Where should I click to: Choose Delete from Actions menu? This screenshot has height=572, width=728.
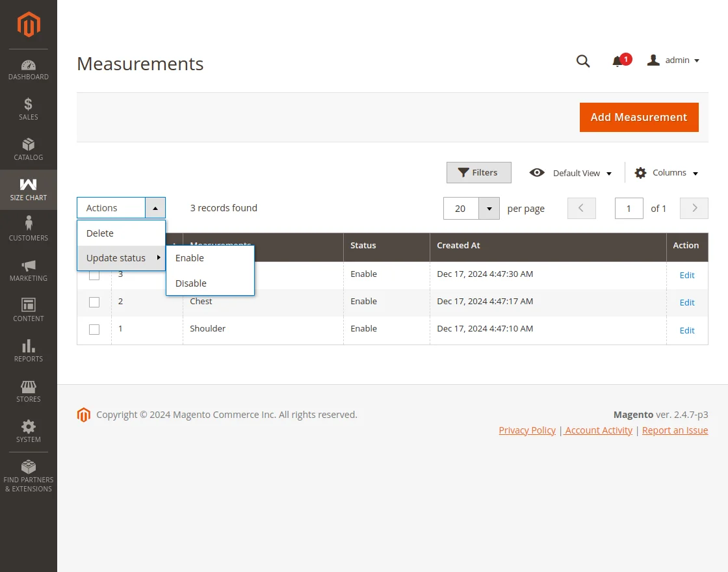click(100, 233)
